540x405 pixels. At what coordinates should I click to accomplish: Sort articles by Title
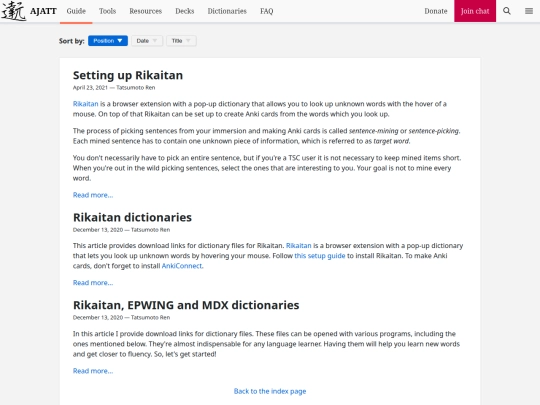[x=181, y=41]
